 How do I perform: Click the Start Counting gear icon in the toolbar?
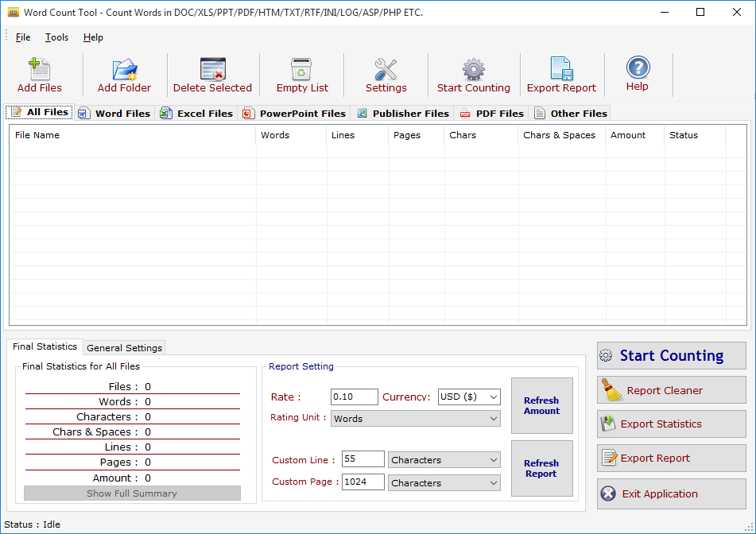click(474, 70)
